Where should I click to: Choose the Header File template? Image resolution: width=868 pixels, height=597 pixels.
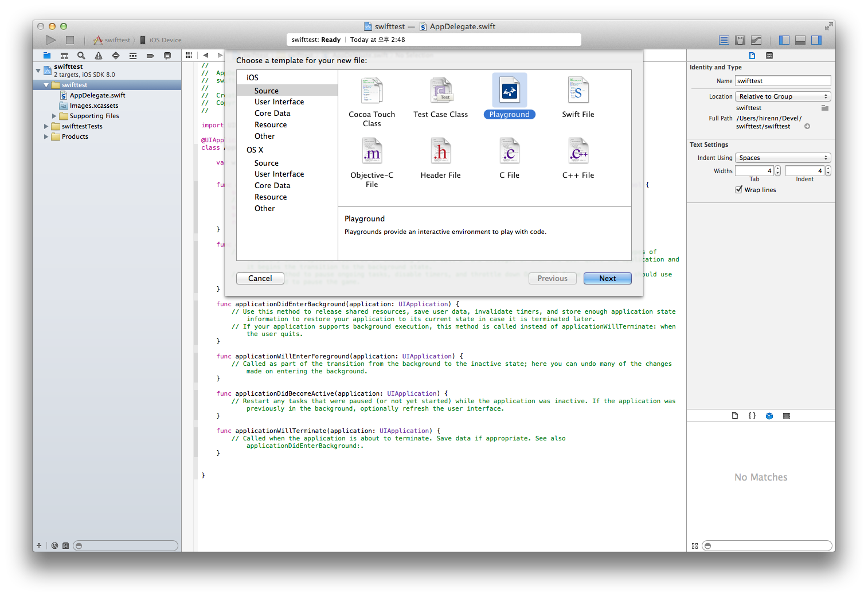pos(440,158)
